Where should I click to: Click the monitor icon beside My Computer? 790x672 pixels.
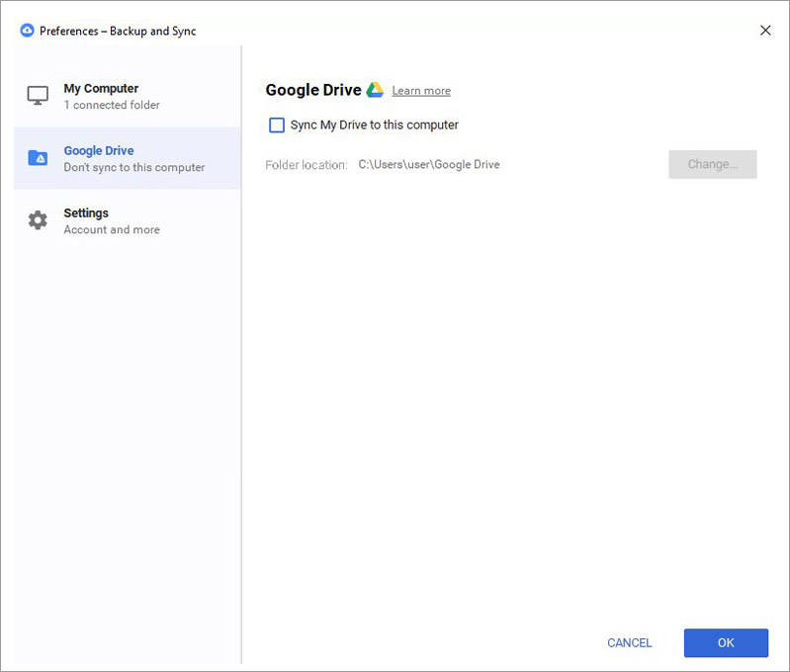tap(38, 95)
